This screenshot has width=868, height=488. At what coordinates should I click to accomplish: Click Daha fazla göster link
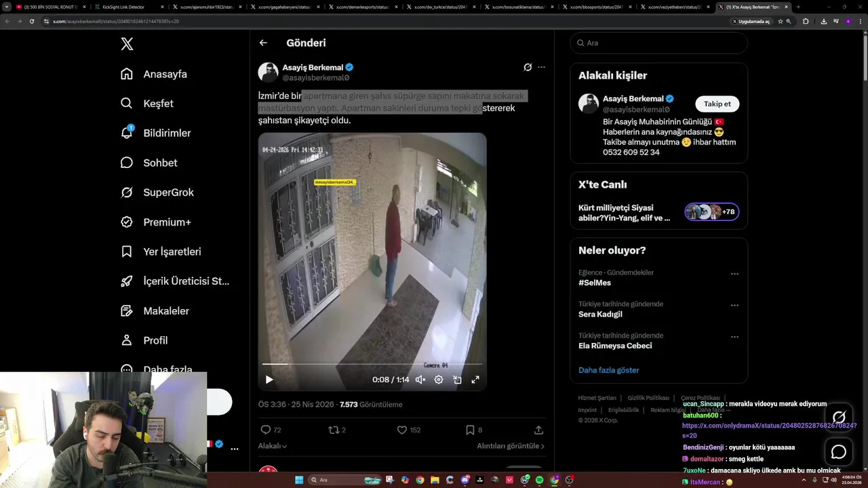[608, 370]
